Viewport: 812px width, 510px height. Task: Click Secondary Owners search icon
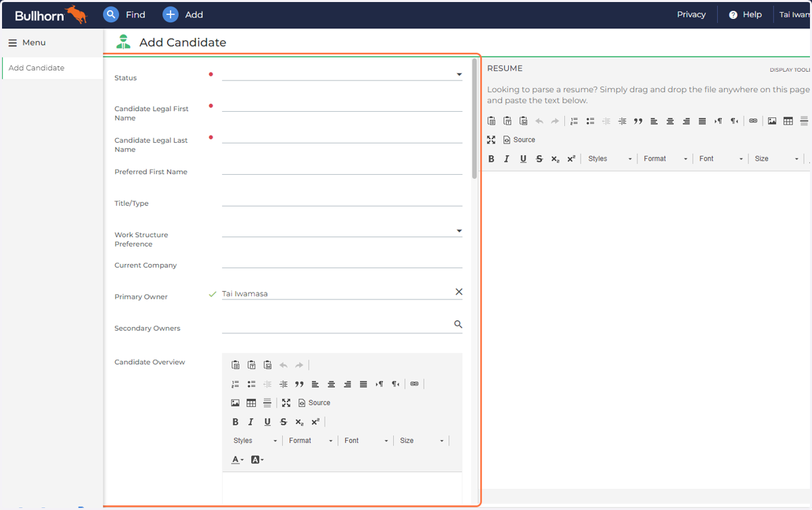pos(458,324)
